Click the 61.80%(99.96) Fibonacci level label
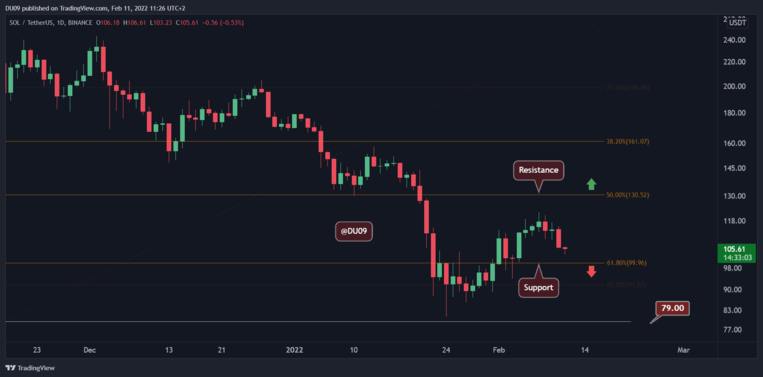The width and height of the screenshot is (763, 377). [628, 263]
